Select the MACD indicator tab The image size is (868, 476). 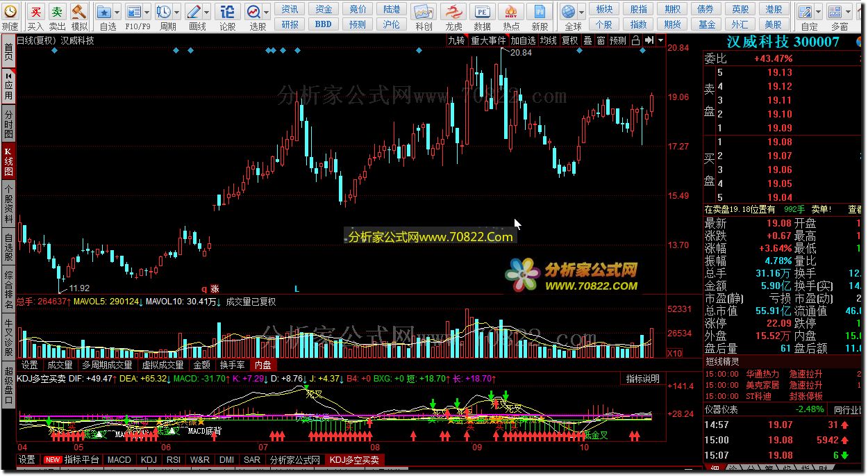click(119, 460)
